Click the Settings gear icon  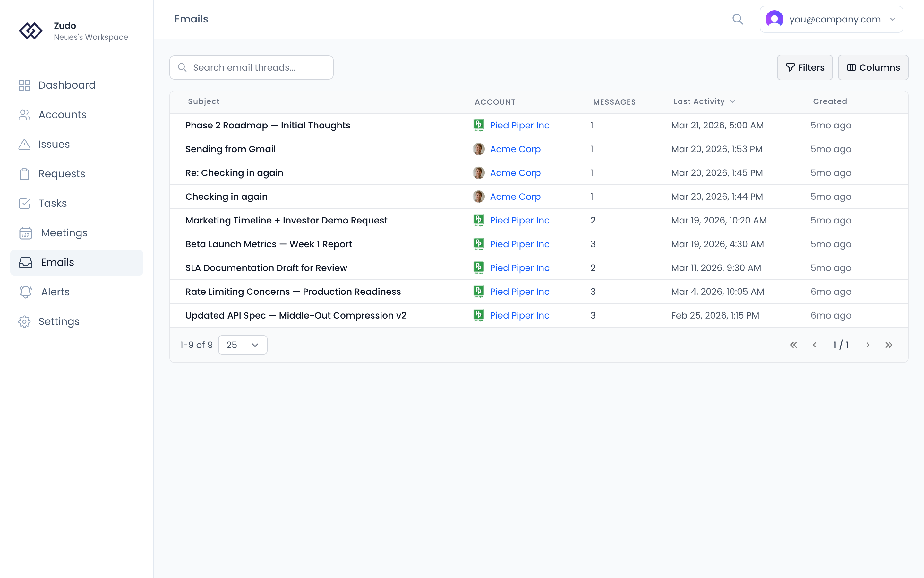pyautogui.click(x=24, y=321)
